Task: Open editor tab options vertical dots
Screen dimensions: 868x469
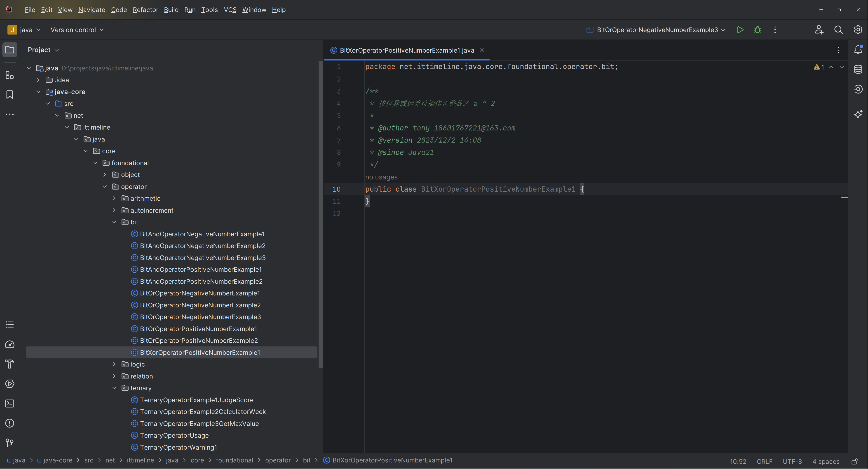Action: click(x=838, y=50)
